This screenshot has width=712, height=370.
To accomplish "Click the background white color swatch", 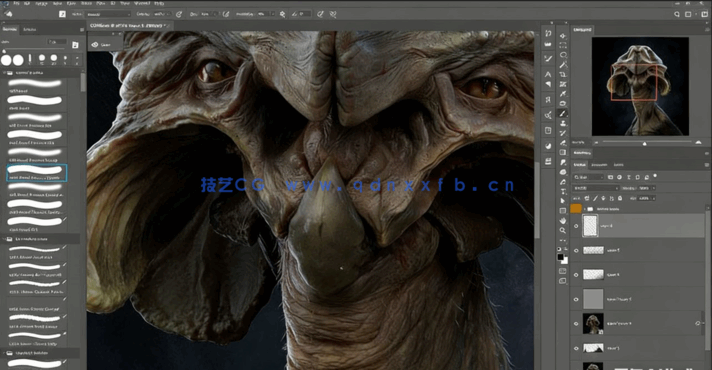I will point(564,261).
